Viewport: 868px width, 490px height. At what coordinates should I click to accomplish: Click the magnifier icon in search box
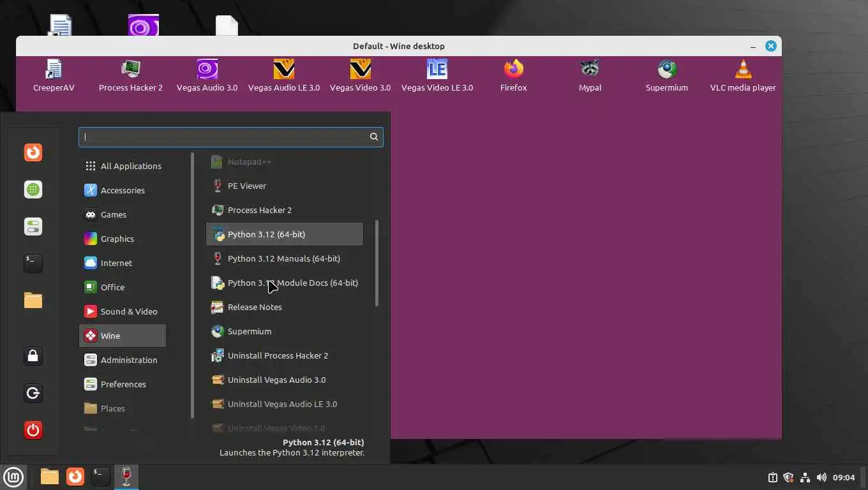374,137
